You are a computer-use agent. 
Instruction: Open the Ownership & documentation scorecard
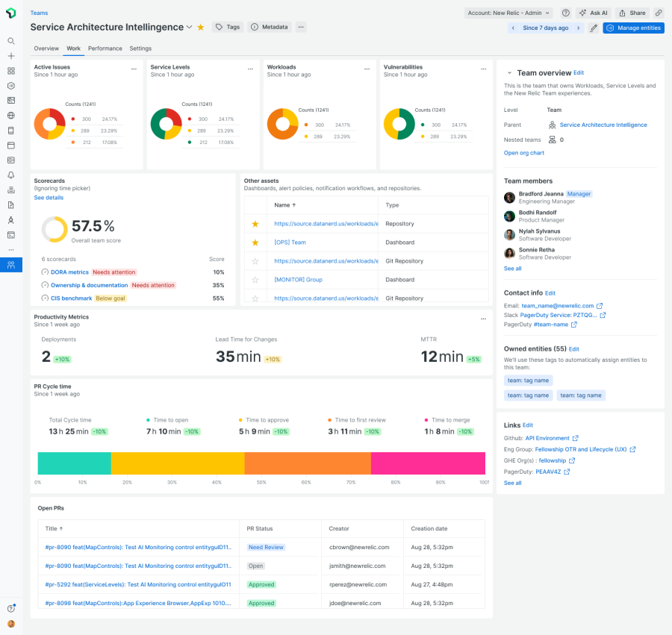tap(89, 285)
